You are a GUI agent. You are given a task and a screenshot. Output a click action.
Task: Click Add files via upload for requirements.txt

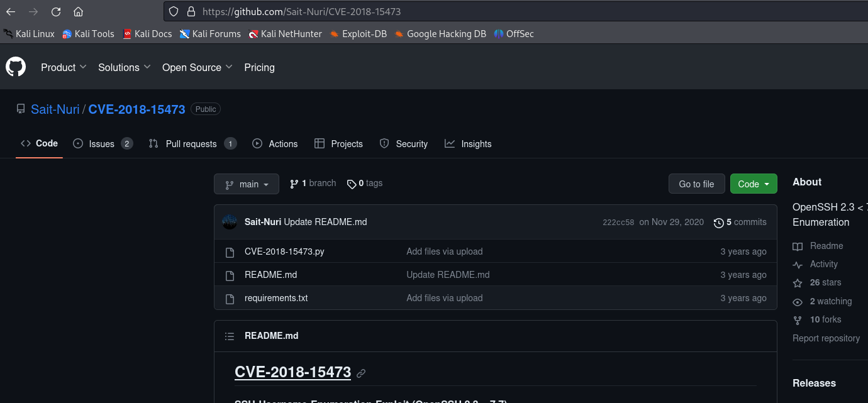(445, 298)
